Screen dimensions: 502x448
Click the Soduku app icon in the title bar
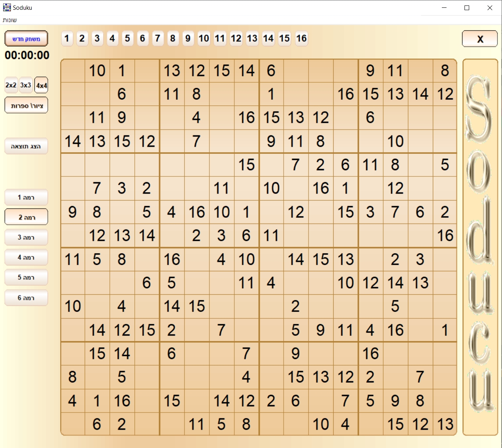pyautogui.click(x=7, y=7)
